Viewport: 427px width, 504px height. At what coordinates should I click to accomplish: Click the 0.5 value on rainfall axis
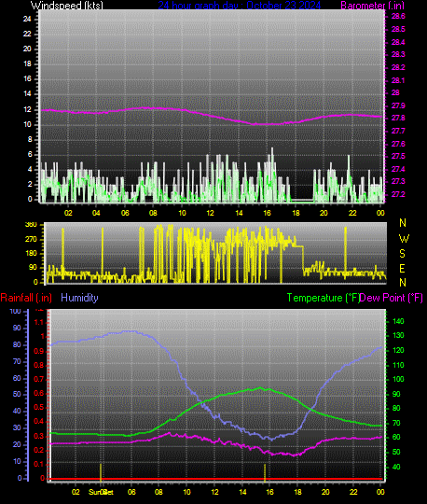pyautogui.click(x=39, y=407)
